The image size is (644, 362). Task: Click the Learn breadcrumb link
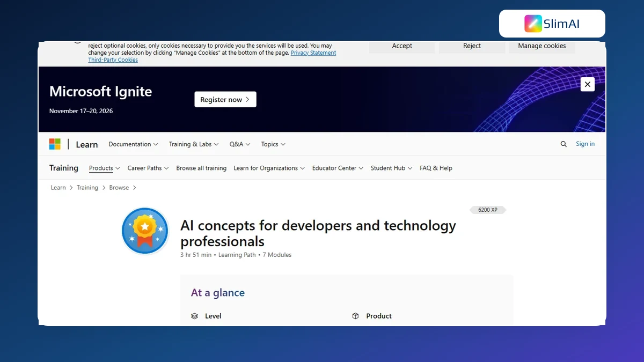pyautogui.click(x=58, y=188)
